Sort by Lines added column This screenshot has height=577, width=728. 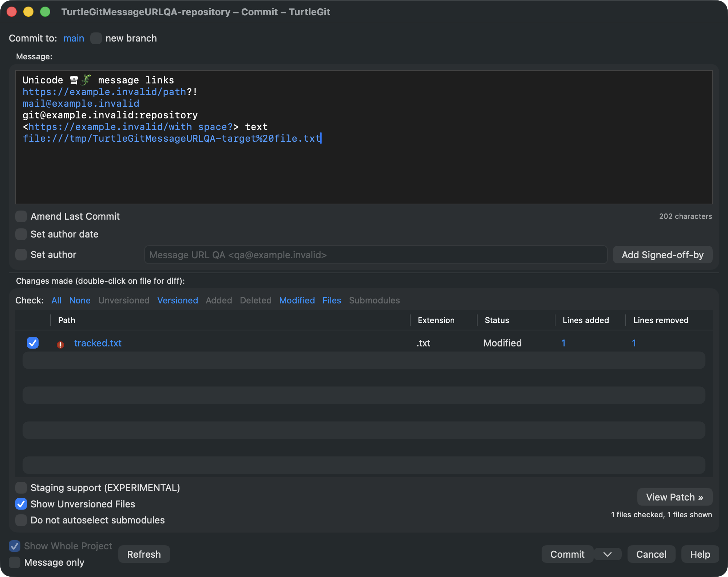coord(590,320)
